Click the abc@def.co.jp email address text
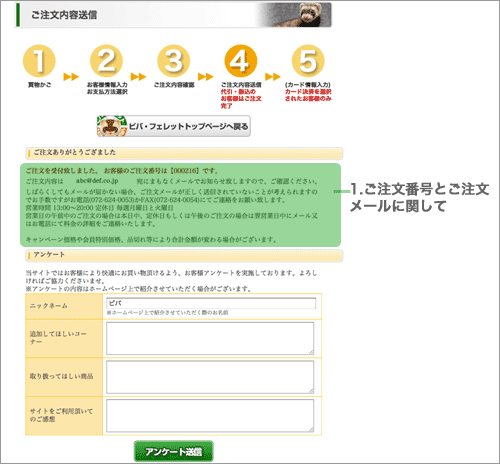The width and height of the screenshot is (500, 464). (x=97, y=181)
